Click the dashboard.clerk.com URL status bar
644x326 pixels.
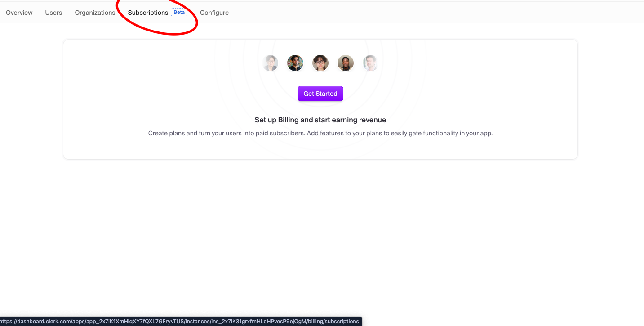[x=181, y=322]
